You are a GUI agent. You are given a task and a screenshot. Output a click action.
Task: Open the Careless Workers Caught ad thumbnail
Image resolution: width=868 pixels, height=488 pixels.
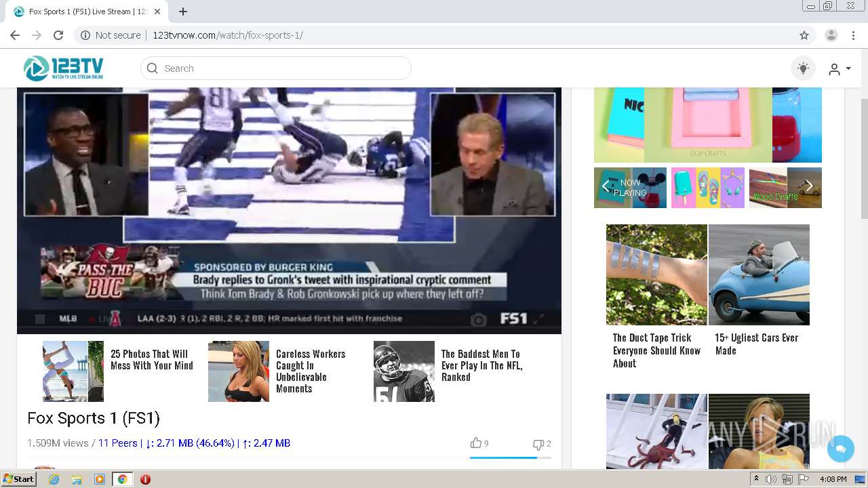(x=239, y=371)
